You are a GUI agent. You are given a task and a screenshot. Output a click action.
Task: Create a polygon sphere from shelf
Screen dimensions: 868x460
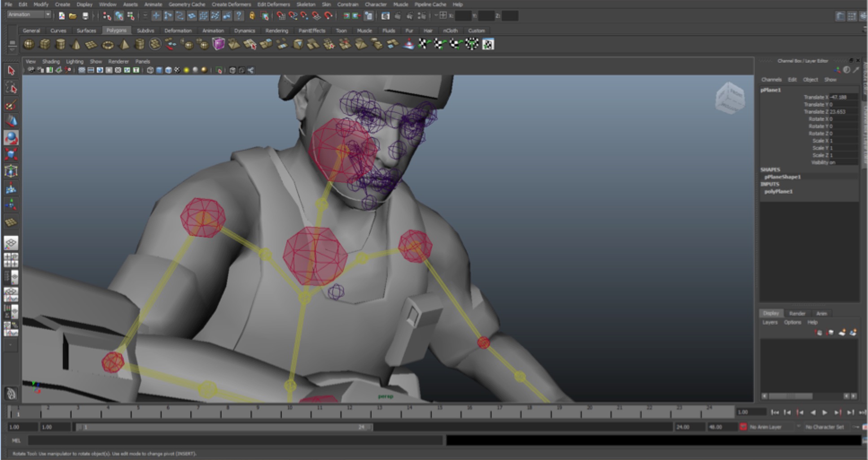[x=29, y=44]
